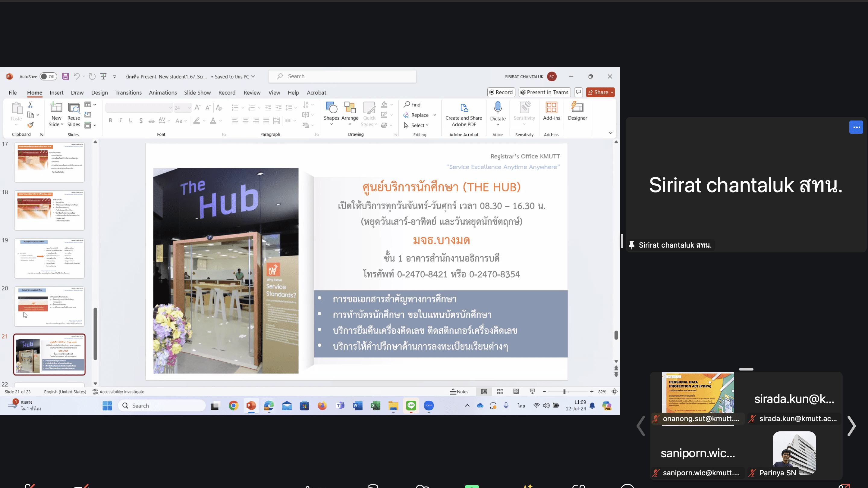Screen dimensions: 868x488
Task: Click English (United States) language status
Action: click(65, 391)
